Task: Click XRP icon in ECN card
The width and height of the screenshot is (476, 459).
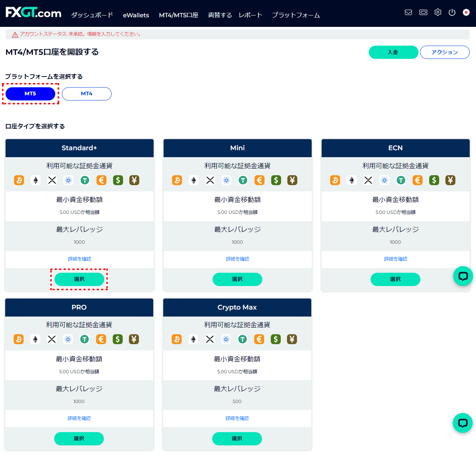Action: click(368, 180)
